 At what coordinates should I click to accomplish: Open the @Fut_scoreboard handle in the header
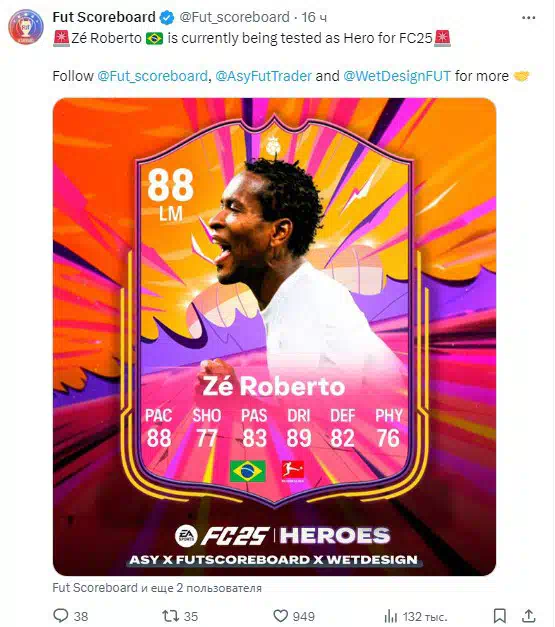(x=234, y=17)
